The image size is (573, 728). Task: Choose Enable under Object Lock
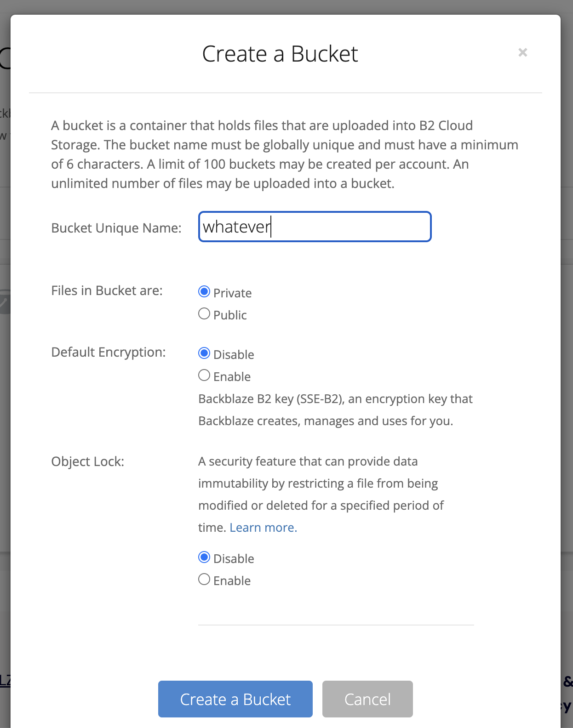204,580
